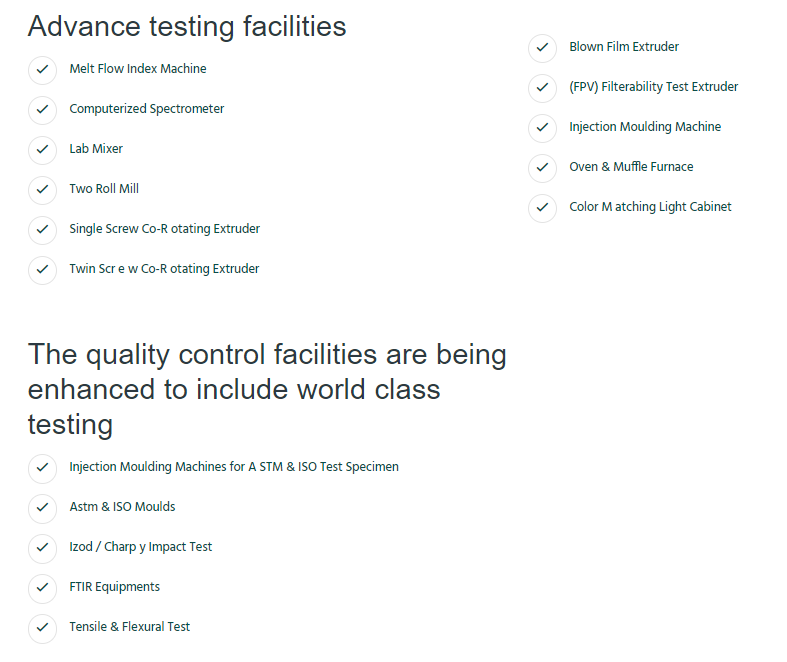Click the check icon beside Twin Screw Extruder
This screenshot has height=662, width=787.
(x=42, y=269)
